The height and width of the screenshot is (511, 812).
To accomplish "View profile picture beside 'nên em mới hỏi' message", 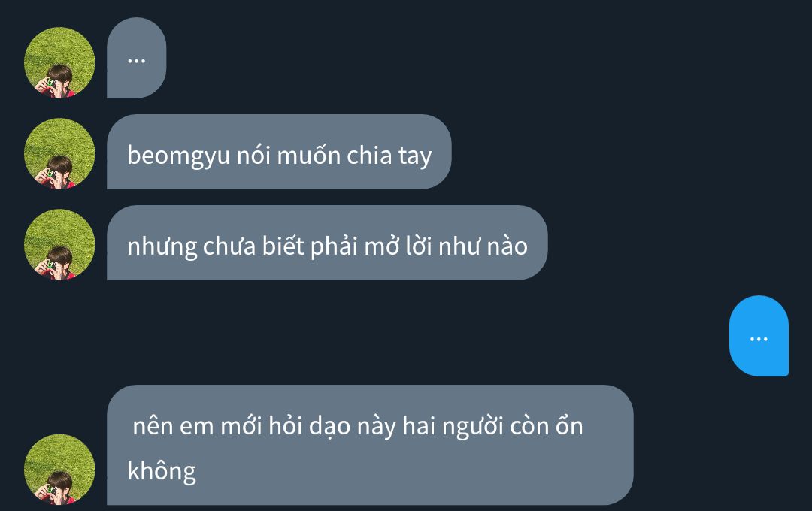I will coord(59,470).
